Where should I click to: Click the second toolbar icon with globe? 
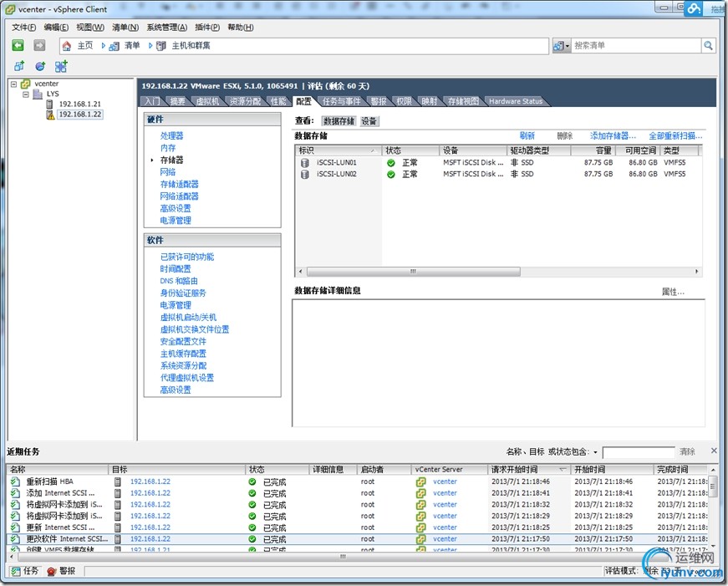40,66
